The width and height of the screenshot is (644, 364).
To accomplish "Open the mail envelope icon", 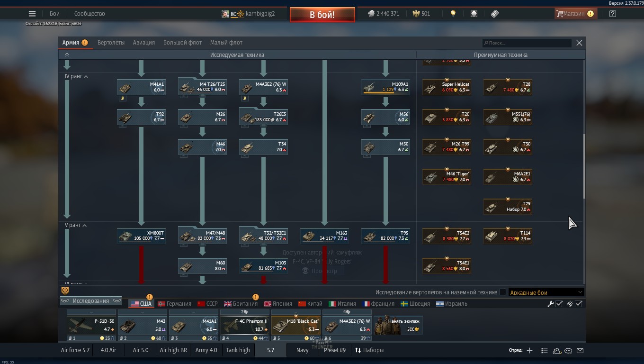I will [580, 351].
